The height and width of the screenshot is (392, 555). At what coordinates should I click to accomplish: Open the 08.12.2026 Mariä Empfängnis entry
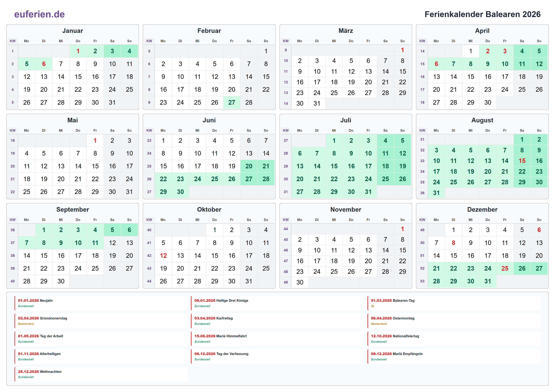[x=454, y=356]
